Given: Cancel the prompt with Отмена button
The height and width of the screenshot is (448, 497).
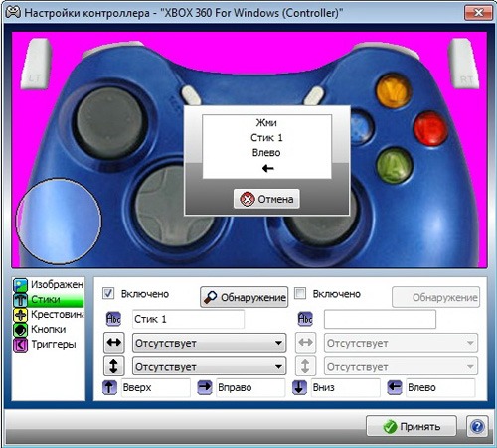Looking at the screenshot, I should [x=266, y=199].
